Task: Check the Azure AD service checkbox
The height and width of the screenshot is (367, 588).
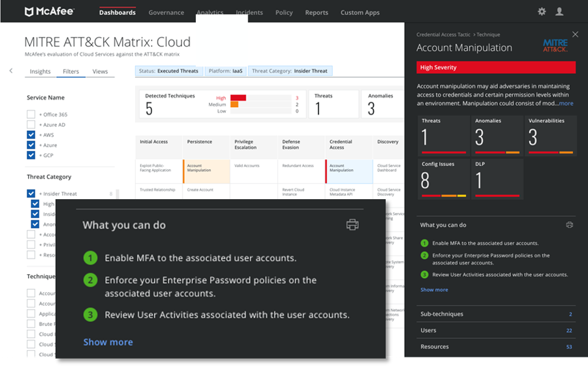Action: (31, 125)
